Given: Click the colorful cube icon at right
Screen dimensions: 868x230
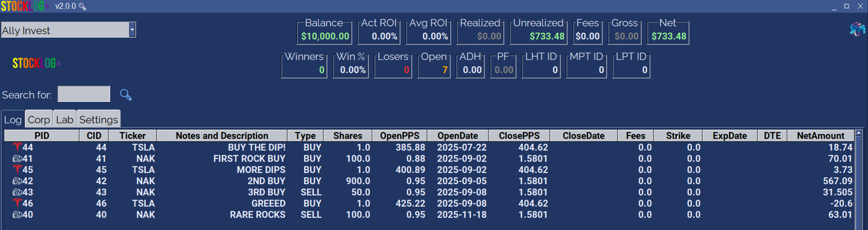Looking at the screenshot, I should [x=857, y=29].
